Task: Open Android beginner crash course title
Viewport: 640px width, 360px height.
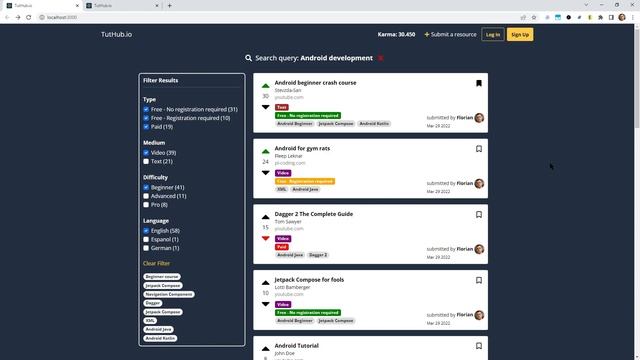Action: click(315, 82)
